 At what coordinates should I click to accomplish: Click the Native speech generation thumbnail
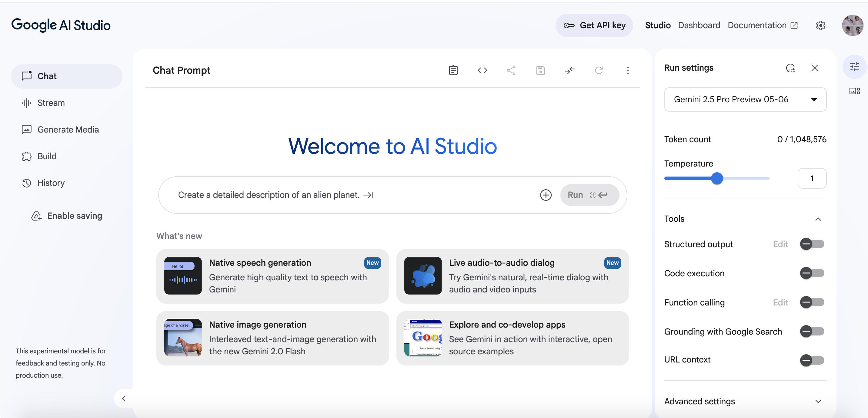point(183,276)
